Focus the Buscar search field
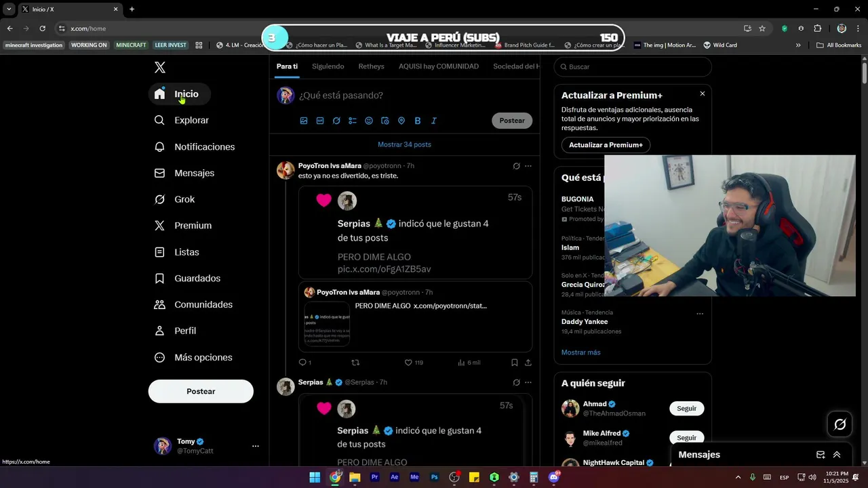The image size is (868, 488). pyautogui.click(x=633, y=66)
